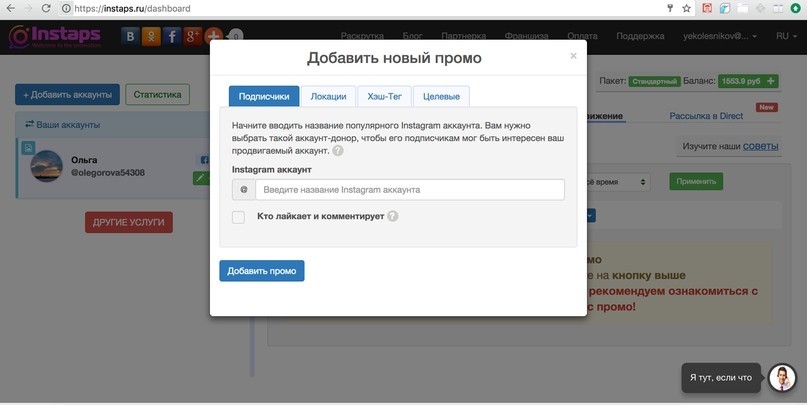Enable Кто лайкает и комментирует checkbox
The image size is (807, 405).
(238, 217)
